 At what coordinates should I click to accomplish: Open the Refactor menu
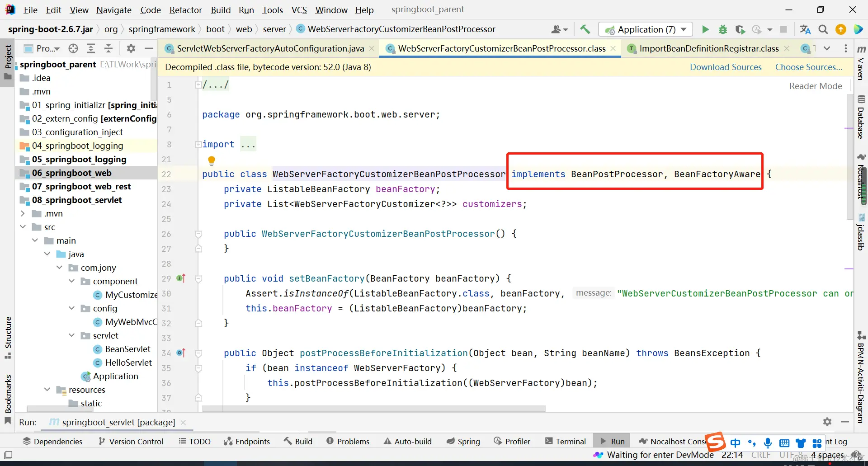coord(186,10)
